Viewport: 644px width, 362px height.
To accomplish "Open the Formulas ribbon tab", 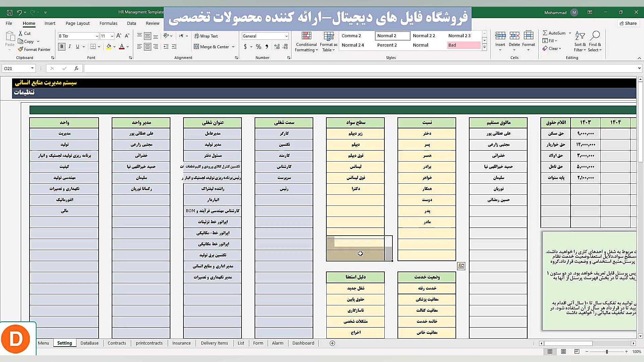I will coord(108,23).
